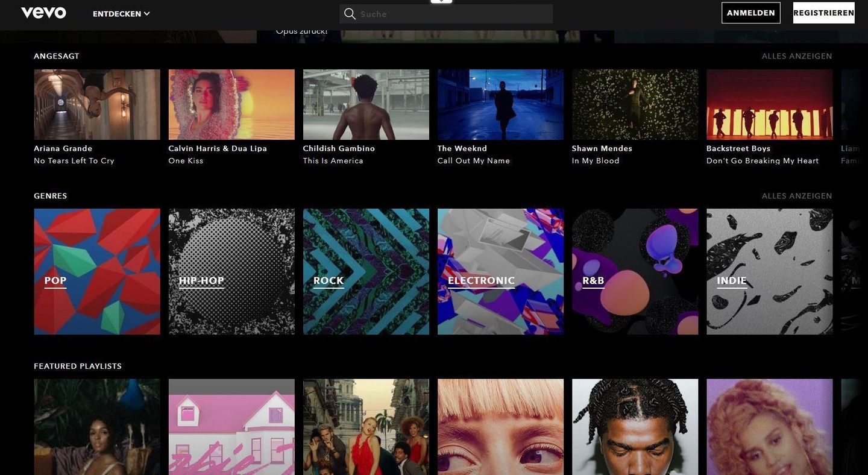The height and width of the screenshot is (475, 868).
Task: Open the pink house featured playlist
Action: [x=231, y=427]
